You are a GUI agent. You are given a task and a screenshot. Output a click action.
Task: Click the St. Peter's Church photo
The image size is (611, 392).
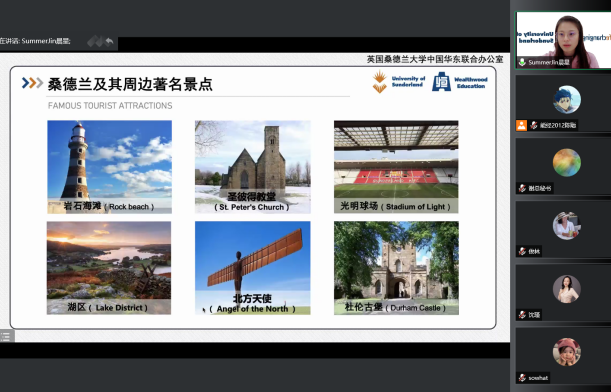click(x=253, y=167)
